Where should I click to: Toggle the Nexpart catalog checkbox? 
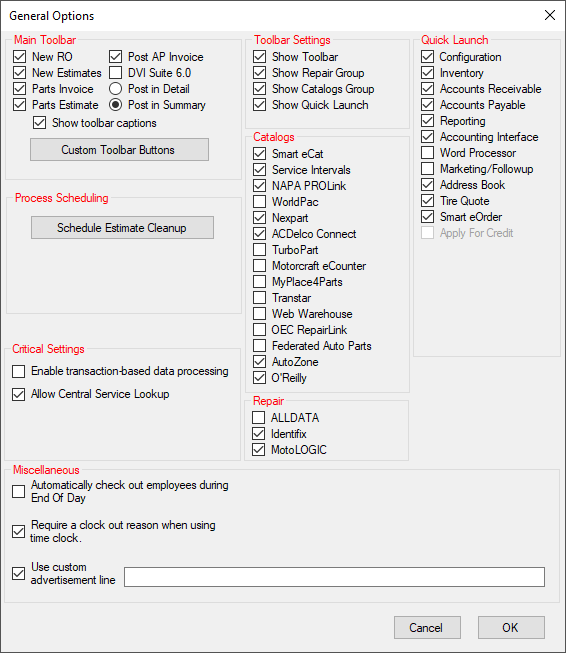[259, 218]
